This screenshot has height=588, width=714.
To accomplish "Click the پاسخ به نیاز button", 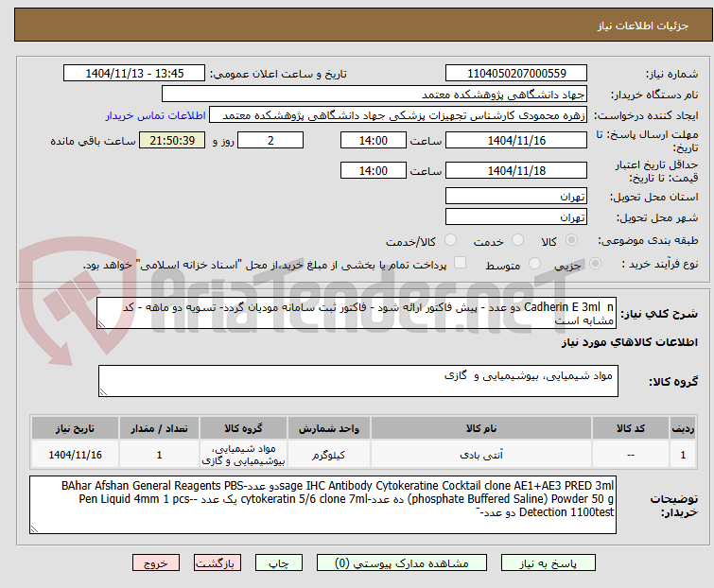I will (x=549, y=563).
